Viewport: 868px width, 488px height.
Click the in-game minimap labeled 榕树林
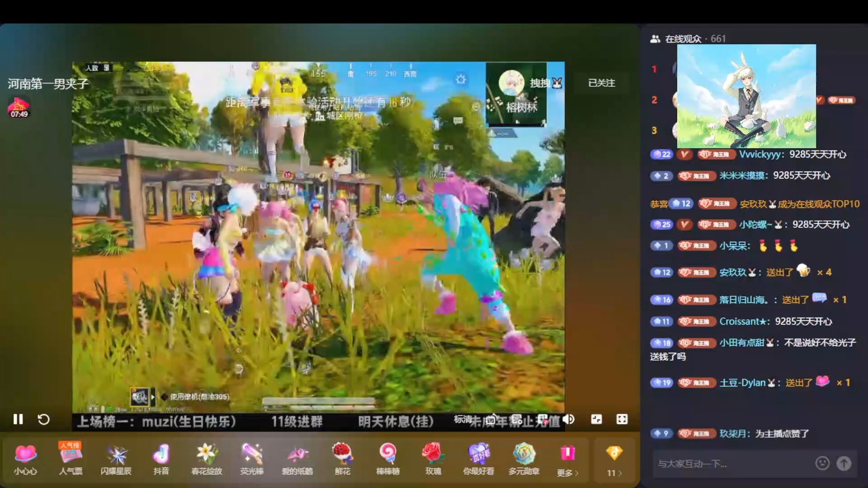(516, 94)
